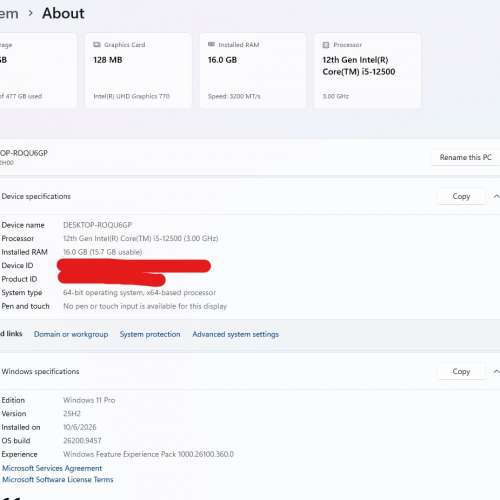Image resolution: width=500 pixels, height=500 pixels.
Task: Click 'Intel(R) UHD Graphics 770' text
Action: 131,96
